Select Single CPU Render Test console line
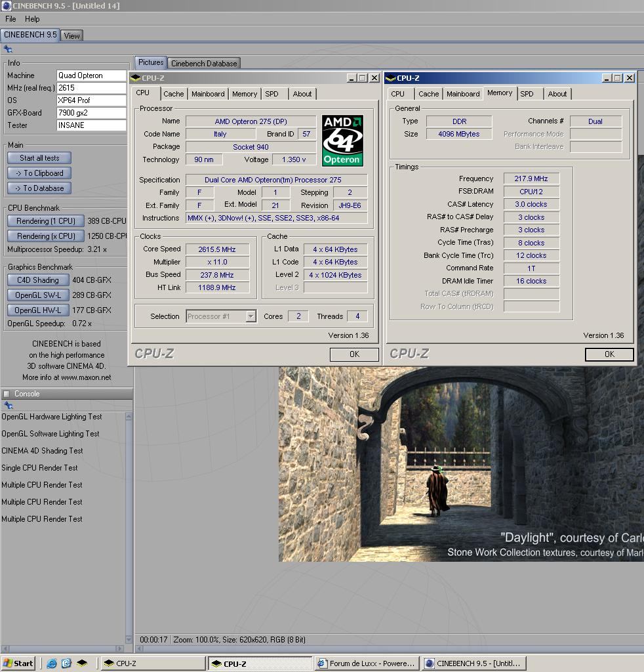The height and width of the screenshot is (672, 644). (x=39, y=468)
